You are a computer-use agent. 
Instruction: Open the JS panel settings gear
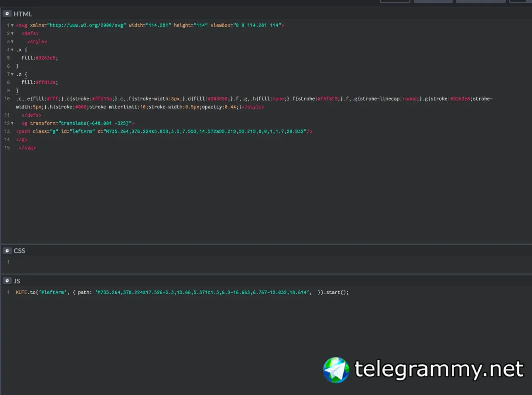point(7,281)
